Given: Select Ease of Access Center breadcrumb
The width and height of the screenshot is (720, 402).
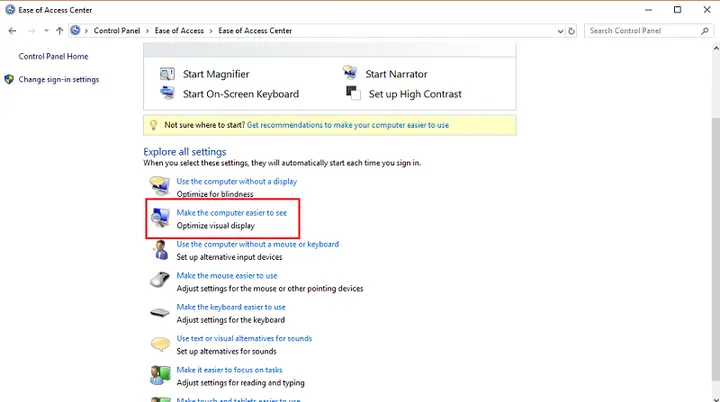Looking at the screenshot, I should pyautogui.click(x=255, y=30).
